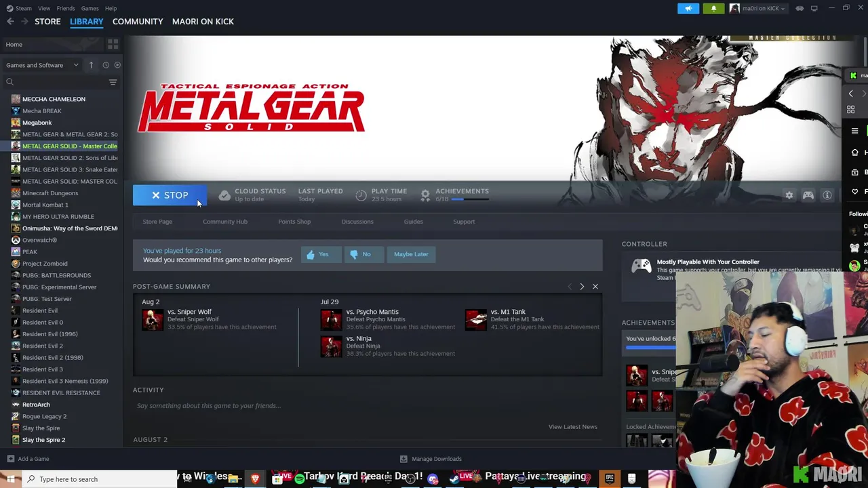Open the Brave browser taskbar icon
Screen dimensions: 868x488
[x=255, y=479]
